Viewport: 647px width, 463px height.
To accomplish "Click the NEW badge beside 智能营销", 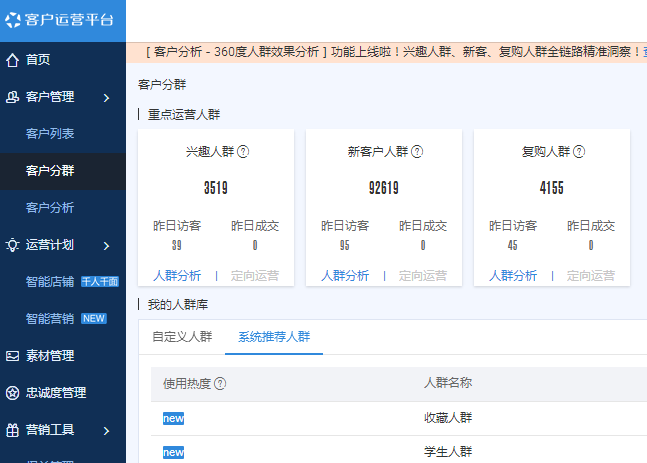I will click(94, 319).
